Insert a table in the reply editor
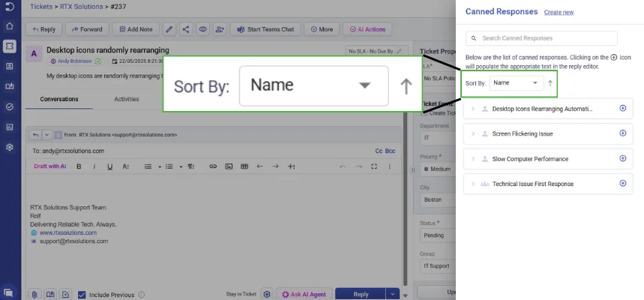Screen dimensions: 644x300 point(244,166)
